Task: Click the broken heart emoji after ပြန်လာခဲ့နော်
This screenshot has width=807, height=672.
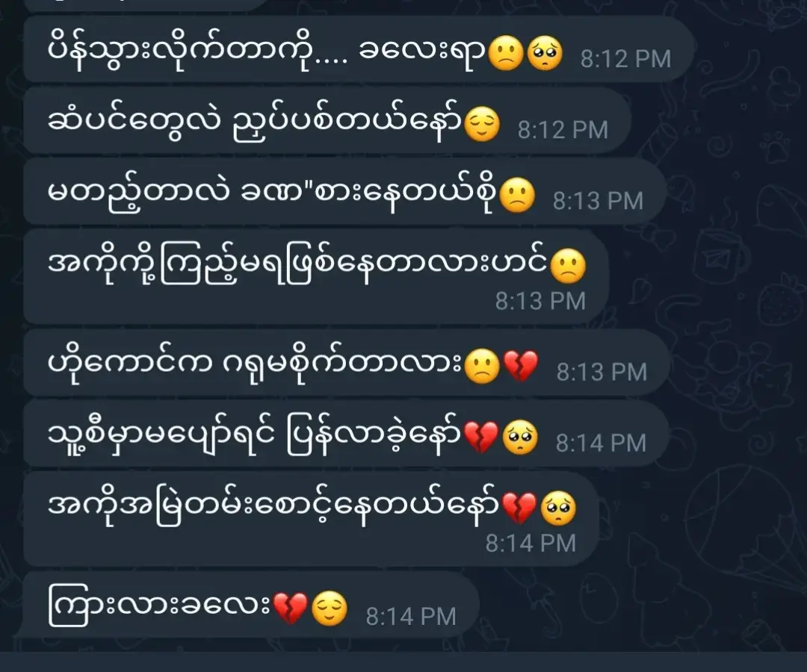Action: coord(481,437)
